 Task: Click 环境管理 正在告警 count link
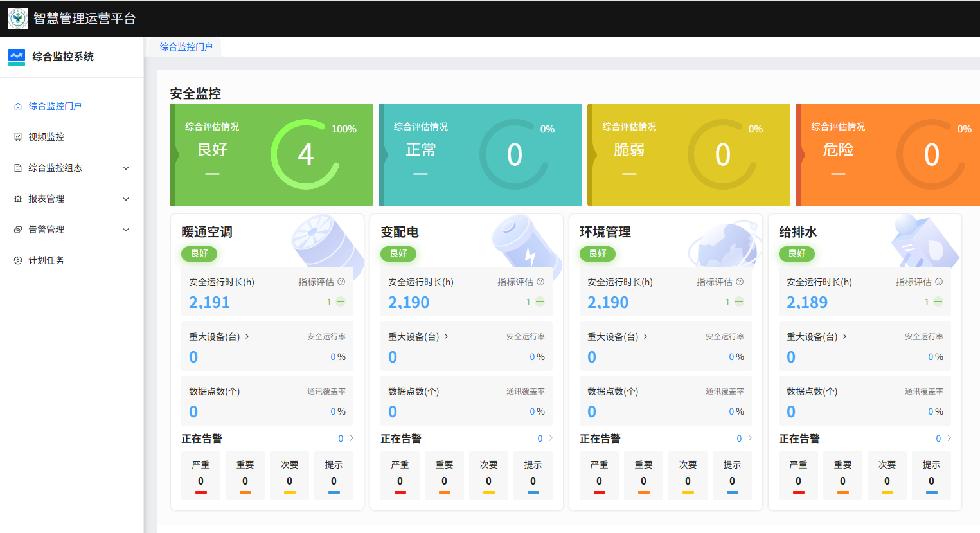click(739, 438)
